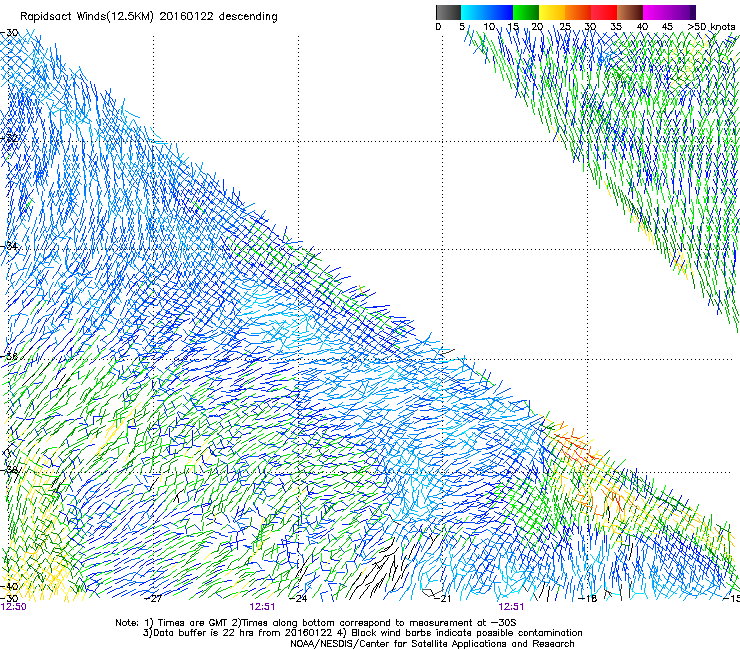Select the "-38" latitude label

9,470
